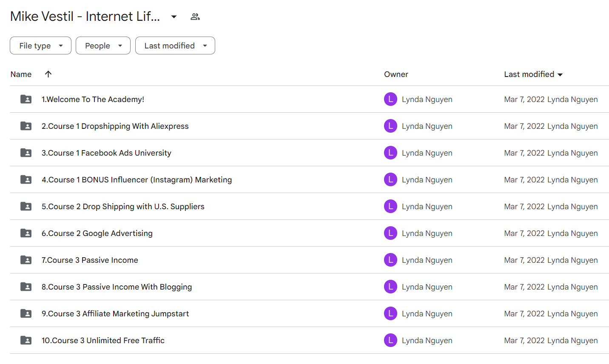Image resolution: width=609 pixels, height=364 pixels.
Task: Click owner name in Passive Income With Blogging row
Action: (x=427, y=287)
